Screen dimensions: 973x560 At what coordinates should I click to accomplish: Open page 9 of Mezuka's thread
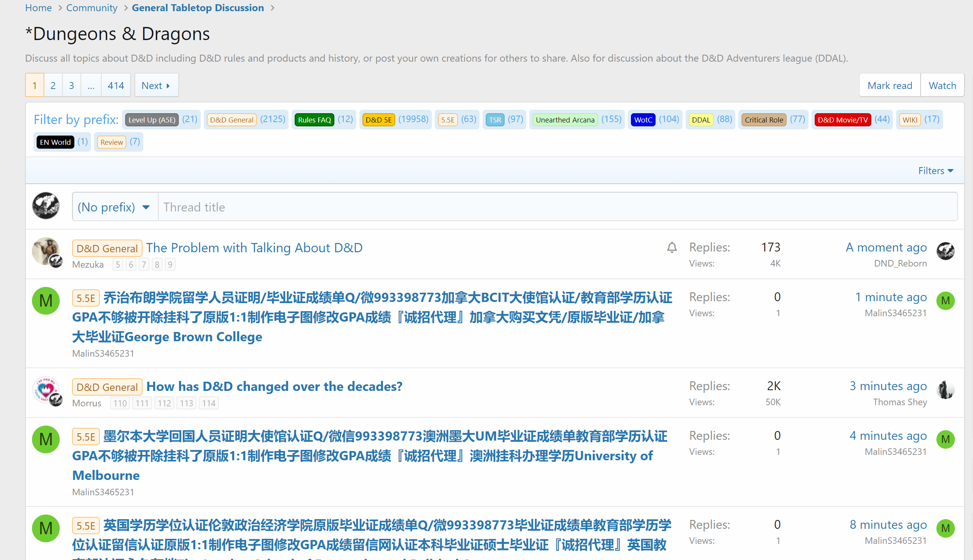point(170,265)
